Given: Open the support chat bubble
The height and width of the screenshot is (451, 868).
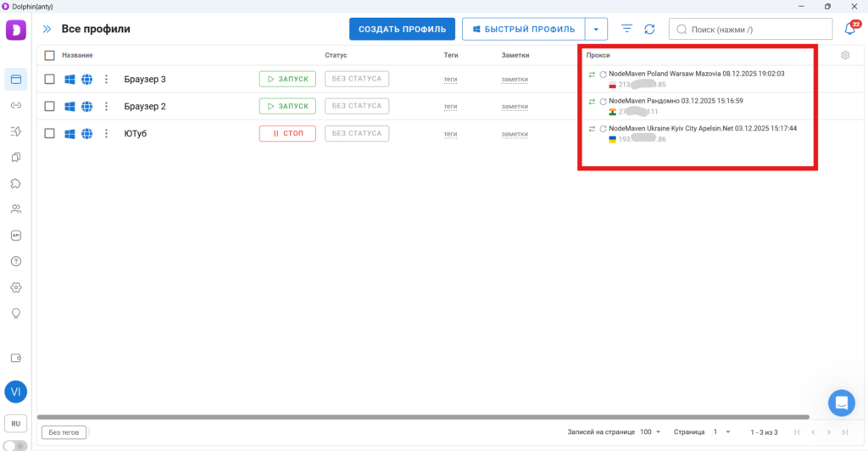Looking at the screenshot, I should point(842,402).
